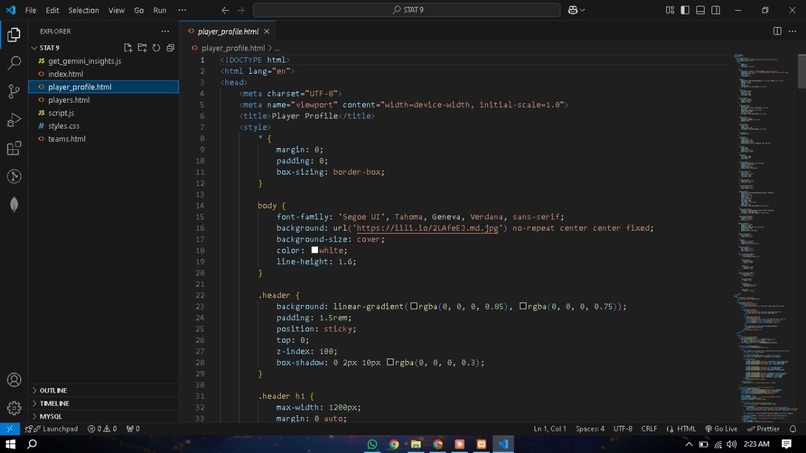Open Explorer views and more actions menu
This screenshot has width=806, height=453.
coord(165,31)
